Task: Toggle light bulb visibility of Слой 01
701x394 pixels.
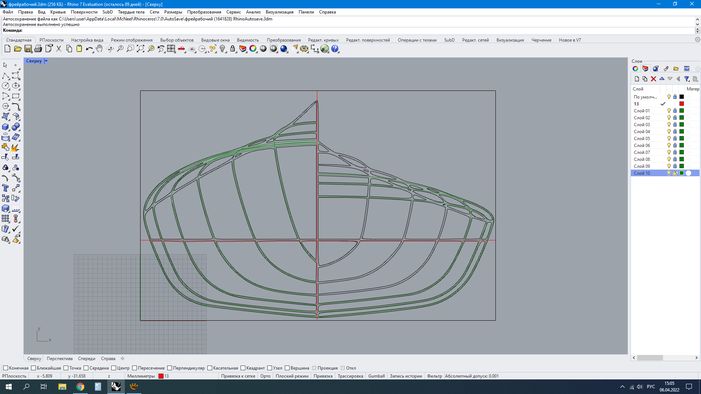Action: pos(669,110)
